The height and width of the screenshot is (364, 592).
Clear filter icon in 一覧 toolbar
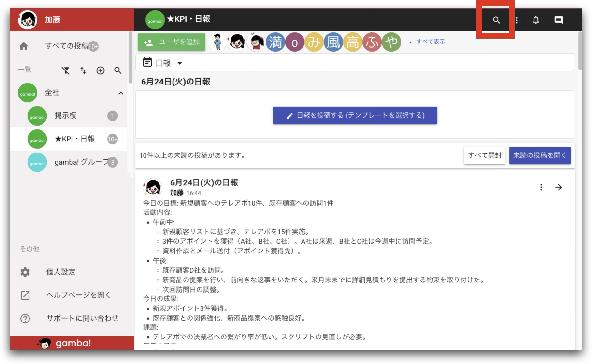tap(65, 70)
